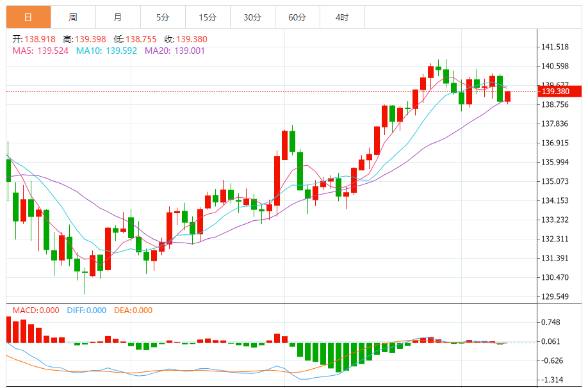Screen dimensions: 588x388
Task: Click the MACD:0.000 indicator label
Action: [36, 311]
